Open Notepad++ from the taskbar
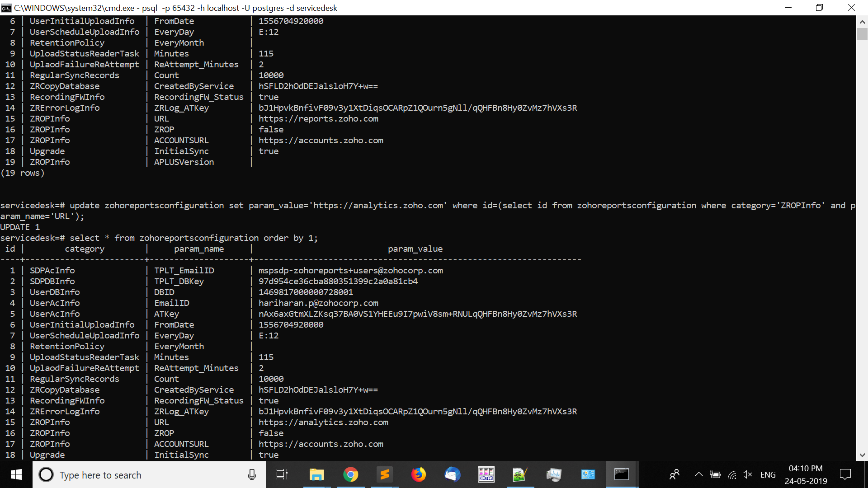 tap(520, 474)
